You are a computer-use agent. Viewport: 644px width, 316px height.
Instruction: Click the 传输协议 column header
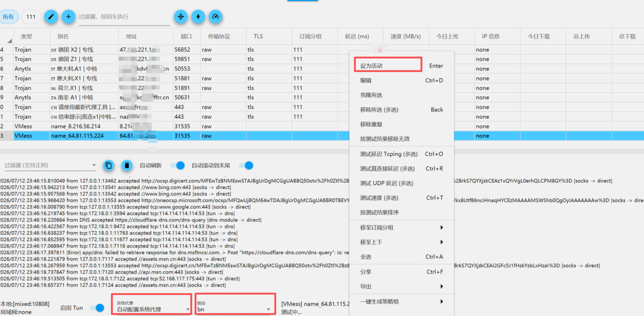pos(223,37)
